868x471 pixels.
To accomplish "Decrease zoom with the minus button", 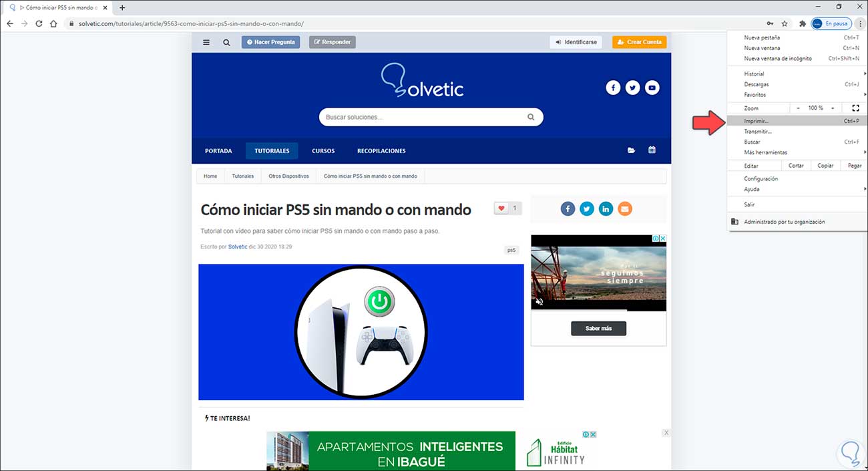I will coord(799,108).
